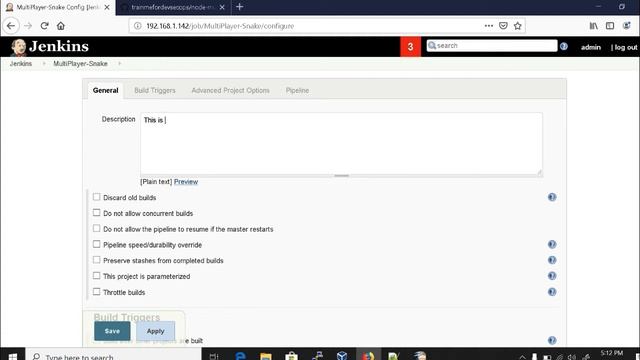
Task: Switch to the second browser tab
Action: pyautogui.click(x=173, y=7)
